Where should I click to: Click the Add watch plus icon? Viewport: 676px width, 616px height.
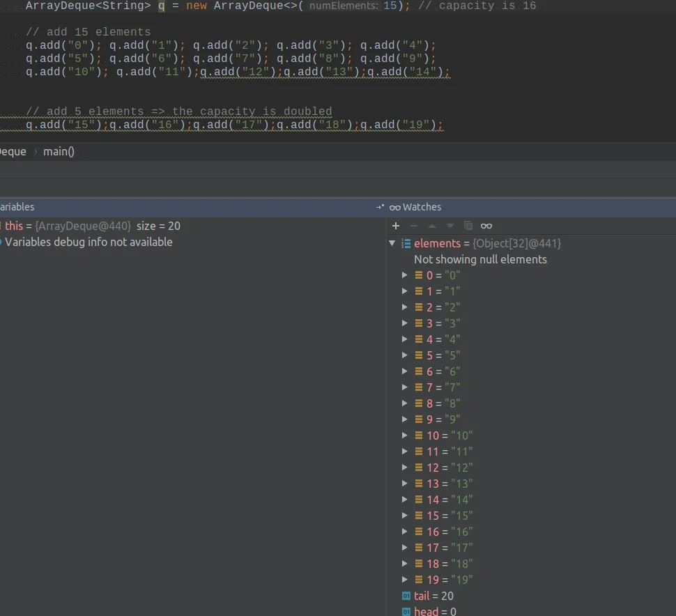pos(395,226)
